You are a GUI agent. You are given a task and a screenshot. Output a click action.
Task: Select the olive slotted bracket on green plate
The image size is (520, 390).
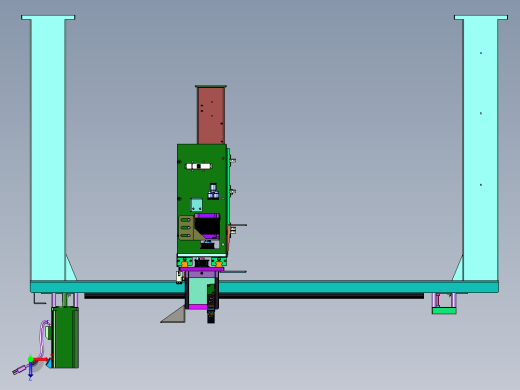(186, 228)
